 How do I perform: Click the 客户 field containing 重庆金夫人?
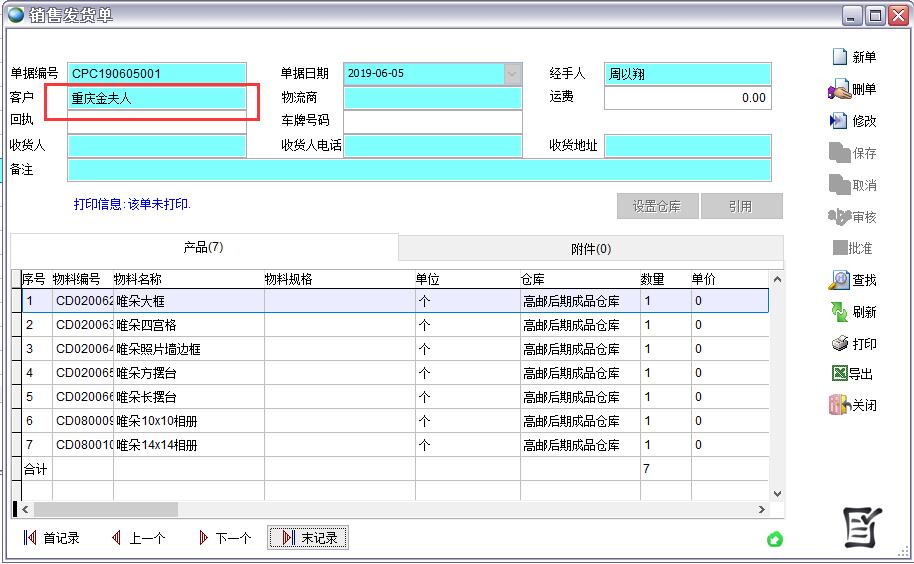[x=156, y=98]
